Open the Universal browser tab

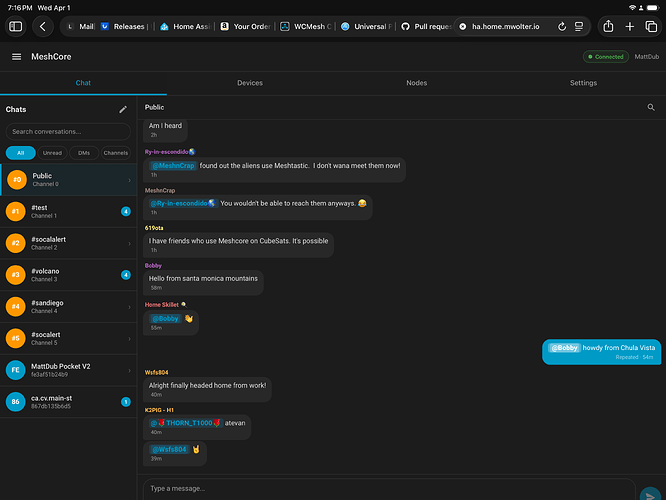366,26
